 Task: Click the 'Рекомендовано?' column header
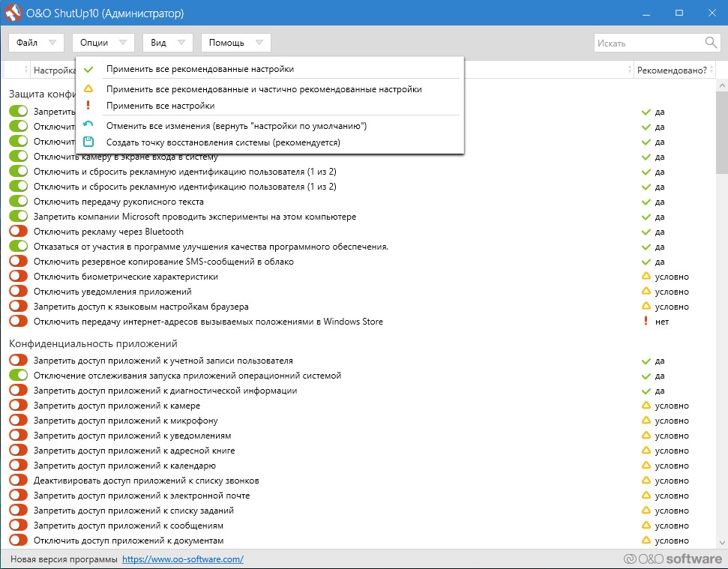(671, 70)
